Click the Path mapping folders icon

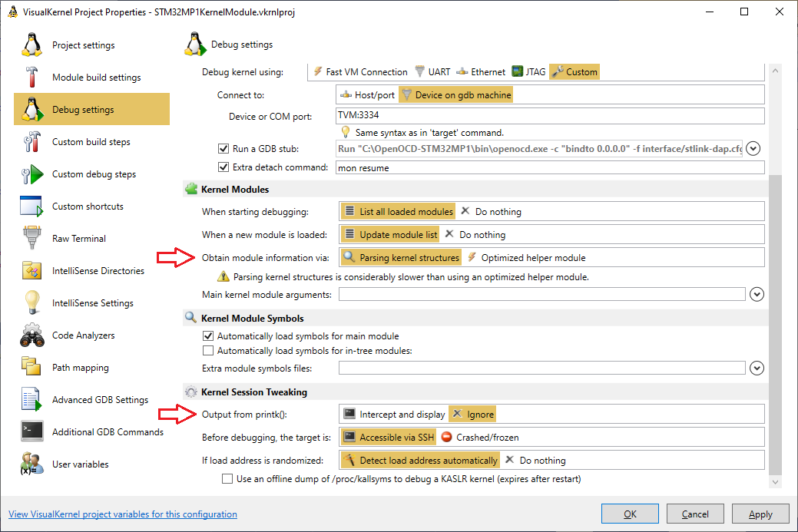31,366
